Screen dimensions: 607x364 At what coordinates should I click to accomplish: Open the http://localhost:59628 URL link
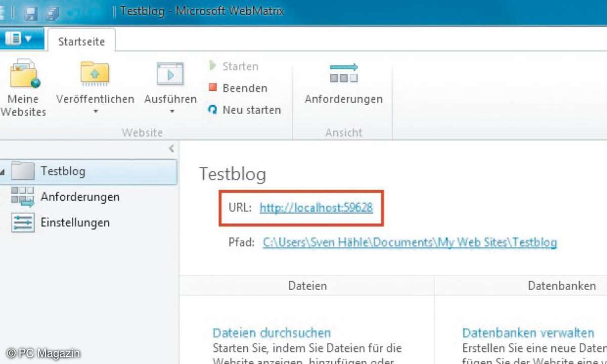tap(316, 207)
